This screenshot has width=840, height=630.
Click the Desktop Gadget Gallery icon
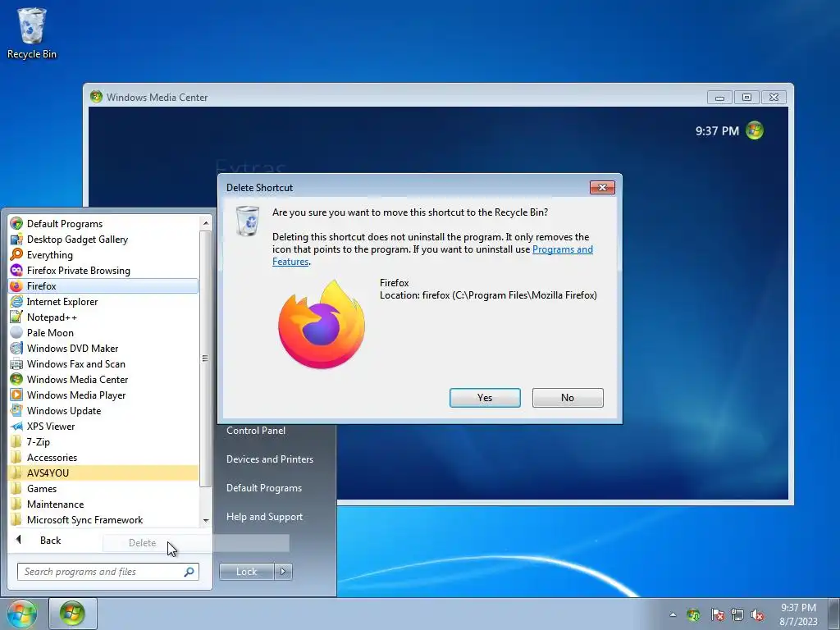(x=16, y=239)
